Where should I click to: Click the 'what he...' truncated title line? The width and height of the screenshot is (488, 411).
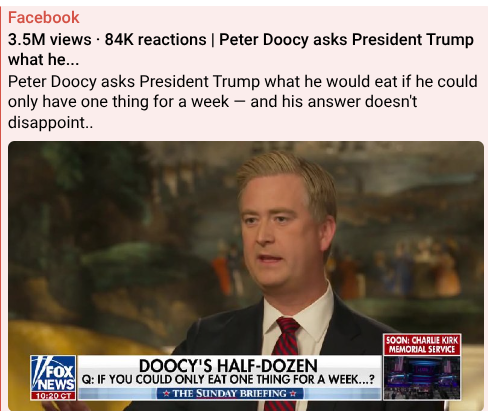[x=43, y=60]
